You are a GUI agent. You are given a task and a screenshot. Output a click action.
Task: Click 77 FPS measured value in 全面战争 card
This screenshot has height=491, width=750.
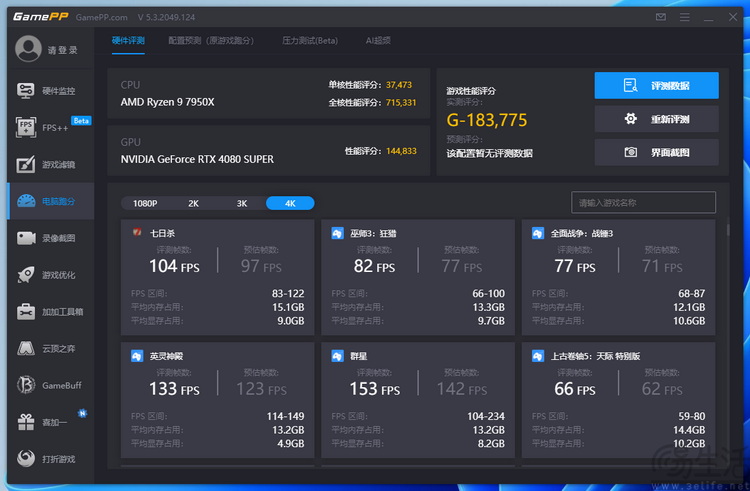coord(575,266)
